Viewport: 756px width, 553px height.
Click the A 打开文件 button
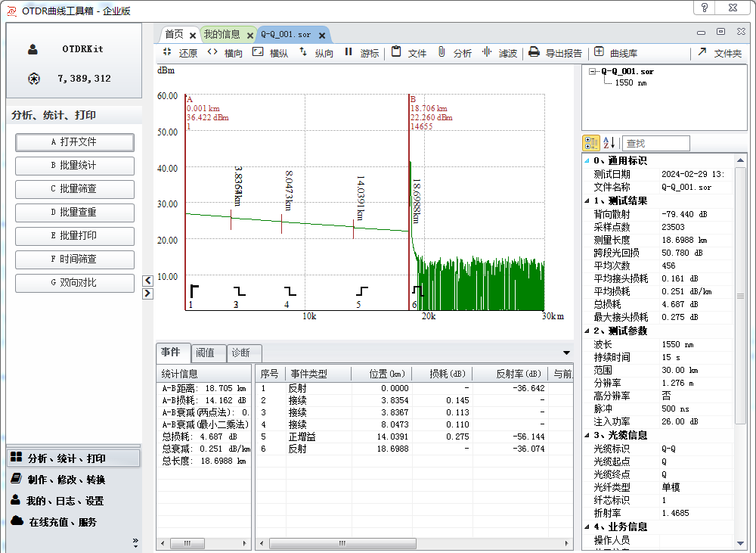74,142
